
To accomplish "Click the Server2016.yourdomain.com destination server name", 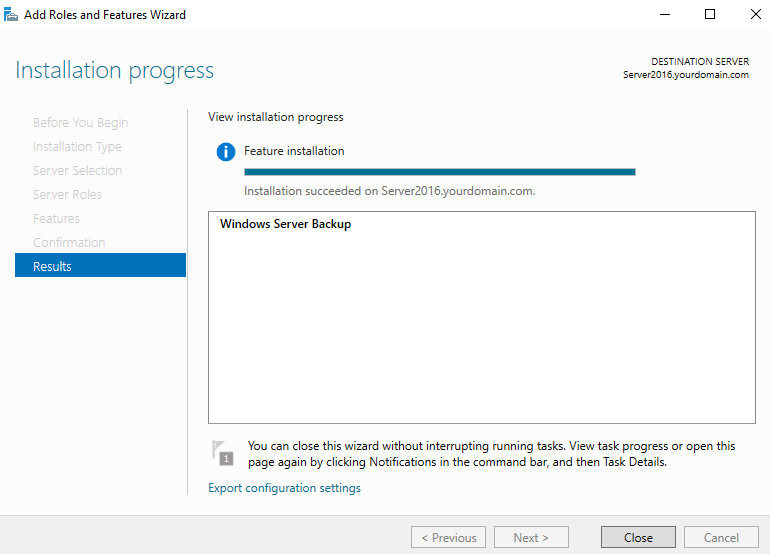I will [x=686, y=75].
